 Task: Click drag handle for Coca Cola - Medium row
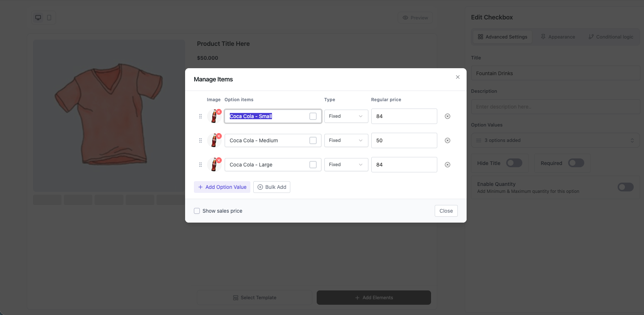tap(200, 140)
